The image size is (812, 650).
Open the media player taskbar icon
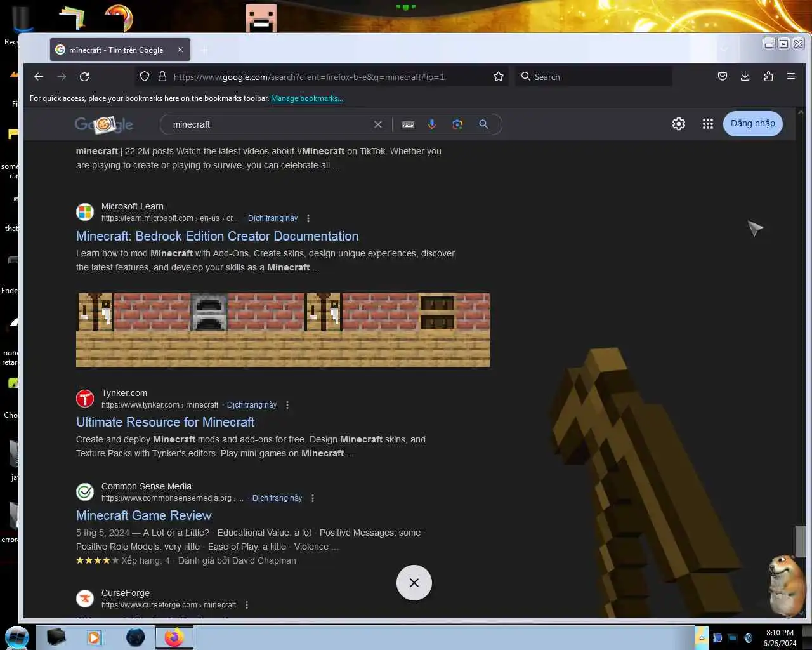tap(95, 637)
